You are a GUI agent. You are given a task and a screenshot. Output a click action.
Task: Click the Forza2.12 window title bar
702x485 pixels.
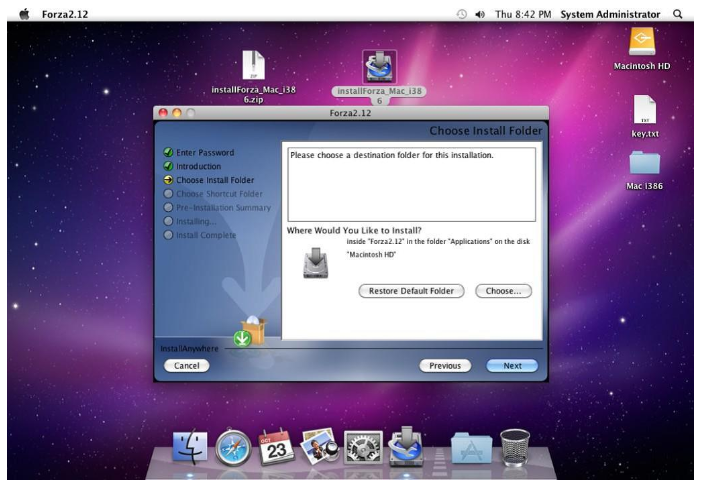pyautogui.click(x=351, y=112)
